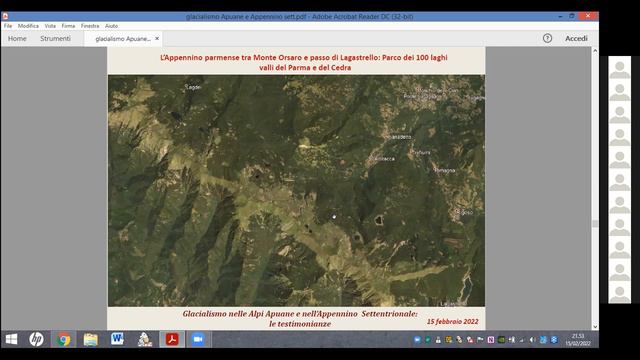Click the volume speaker tray icon
Viewport: 640px width, 360px height.
pos(533,340)
